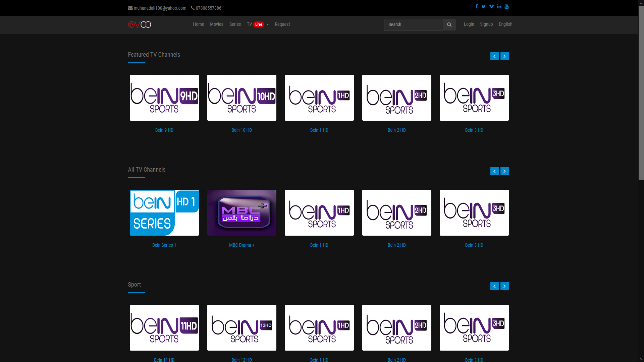This screenshot has width=644, height=362.
Task: Open the Twitter social icon
Action: (x=484, y=6)
